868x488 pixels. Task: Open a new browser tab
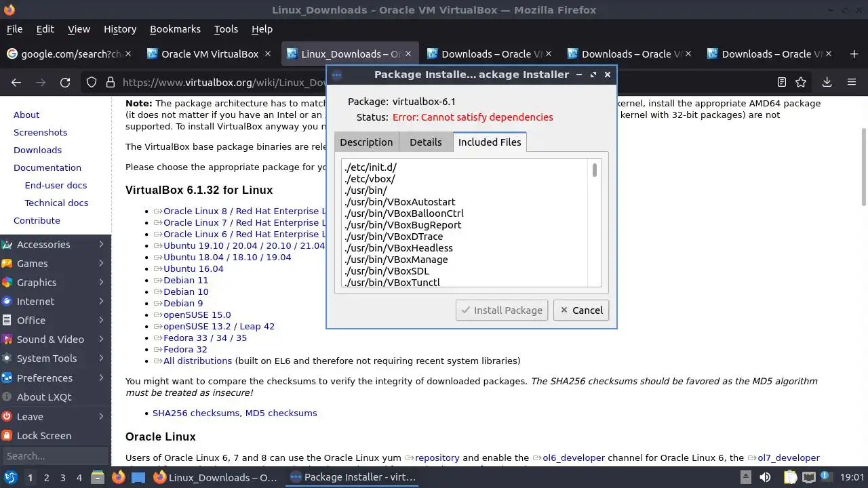[x=854, y=54]
